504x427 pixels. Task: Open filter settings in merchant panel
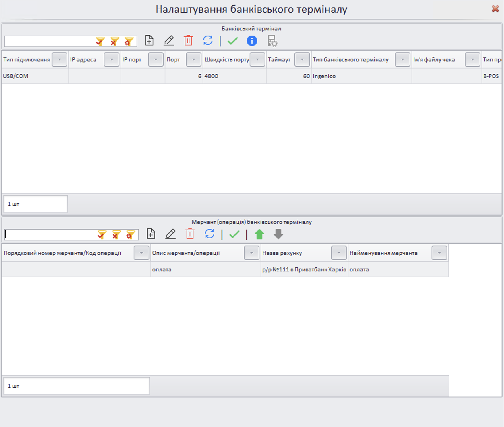click(131, 235)
